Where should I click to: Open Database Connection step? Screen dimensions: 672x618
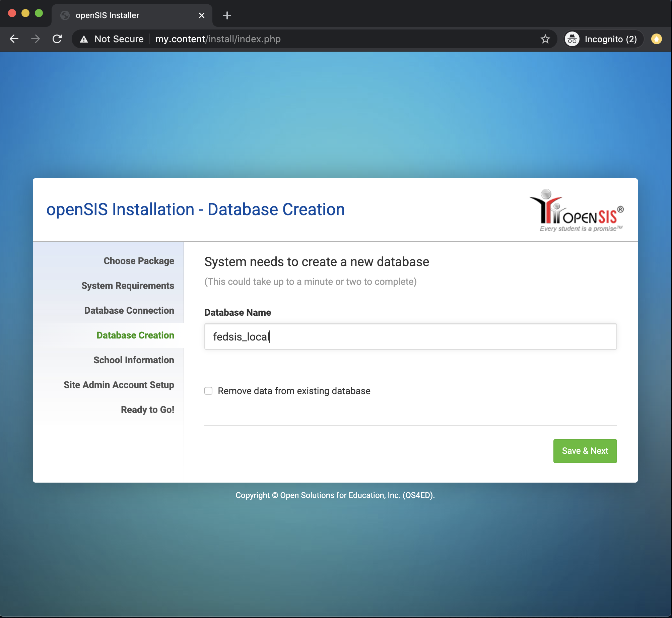(129, 310)
